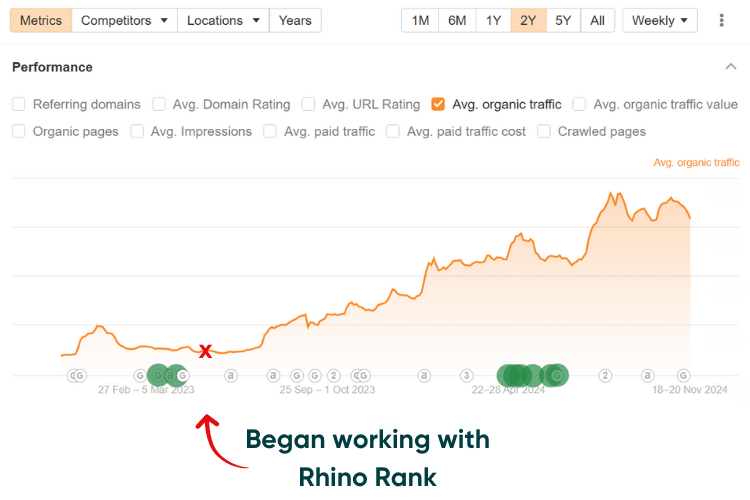Screen dimensions: 750x500
Task: Pick the 5Y time range
Action: 563,21
